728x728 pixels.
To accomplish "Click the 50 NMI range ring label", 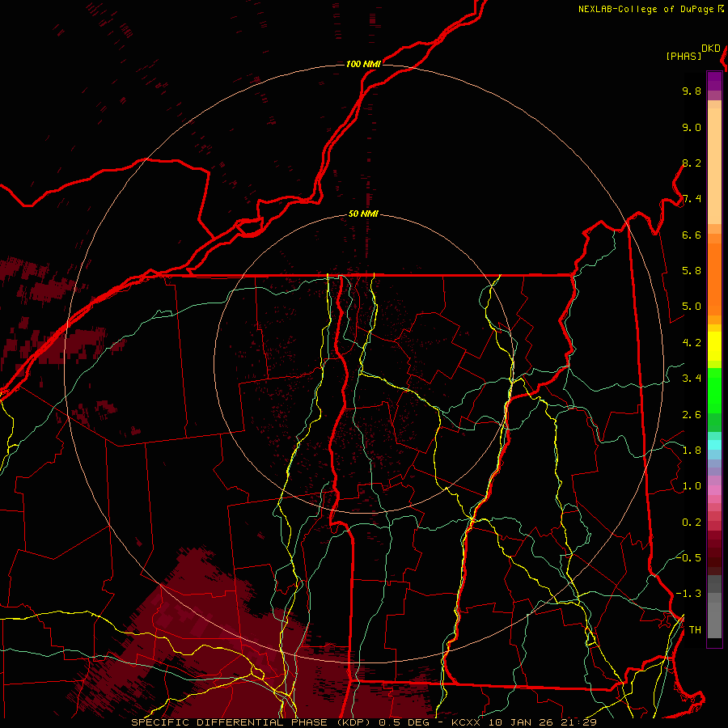I will coord(363,214).
